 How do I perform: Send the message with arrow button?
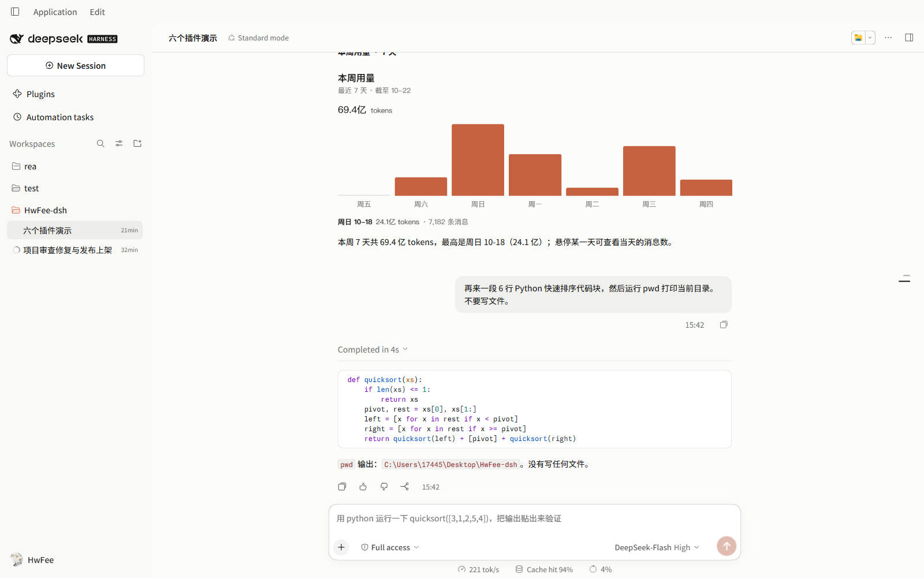tap(726, 546)
